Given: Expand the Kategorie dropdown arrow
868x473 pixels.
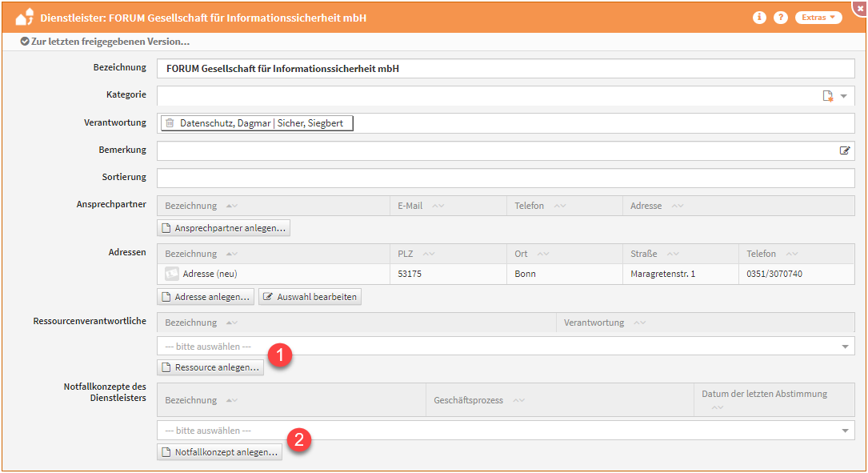Looking at the screenshot, I should 844,96.
